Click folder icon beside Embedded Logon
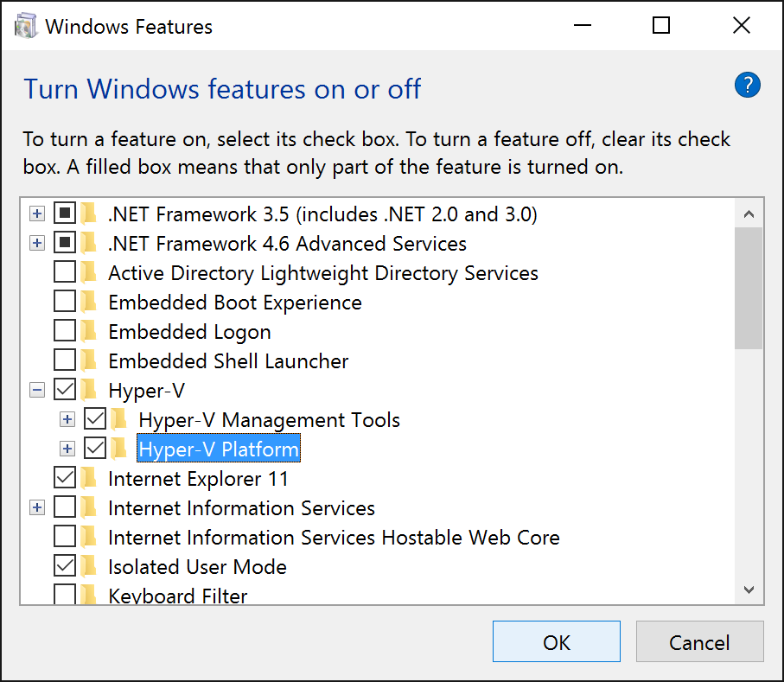This screenshot has height=682, width=784. (x=88, y=331)
